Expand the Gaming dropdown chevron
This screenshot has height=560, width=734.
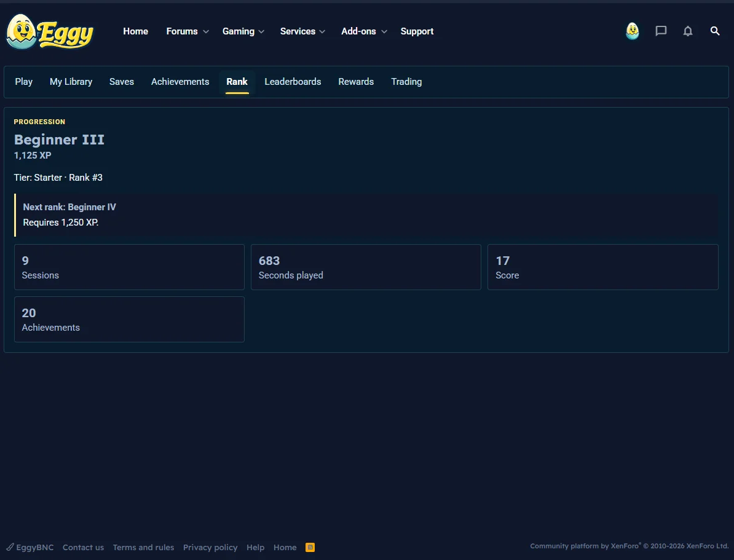click(261, 32)
